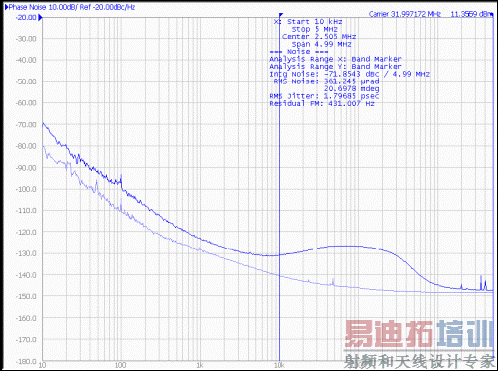Click the 'Span 4.99 MHz' value

pos(321,44)
